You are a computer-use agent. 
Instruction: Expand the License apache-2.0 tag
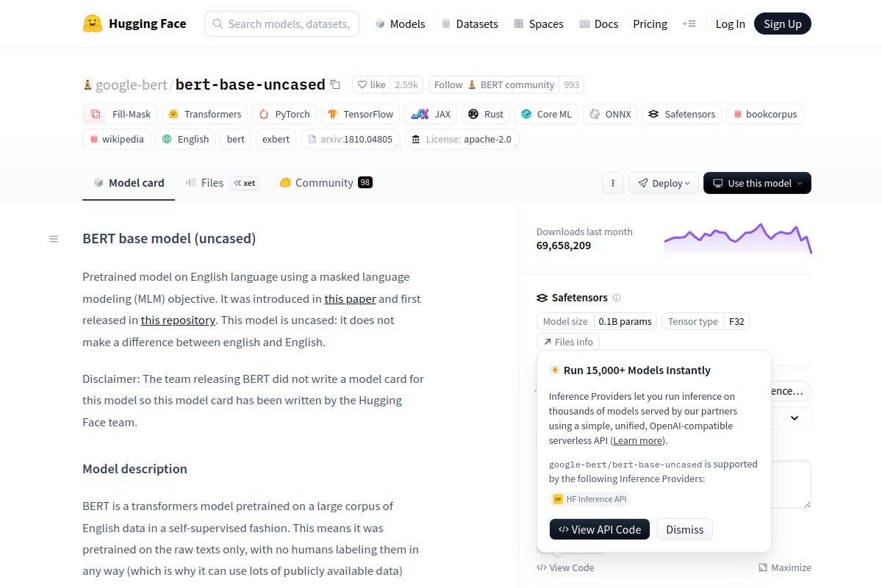(x=462, y=139)
